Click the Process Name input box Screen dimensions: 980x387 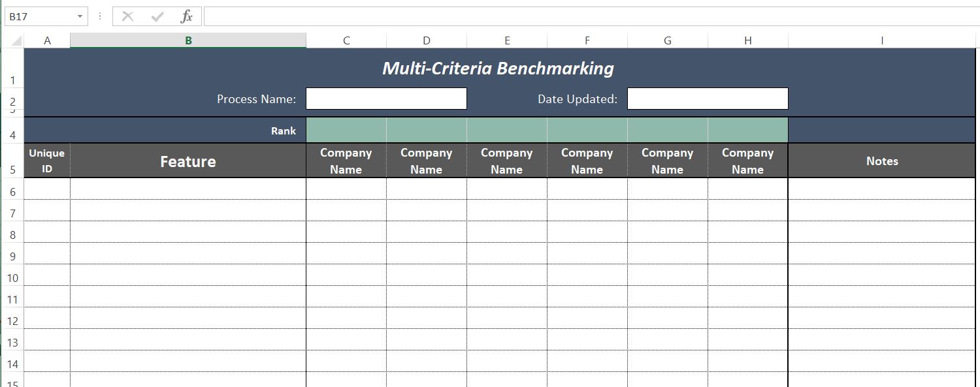pyautogui.click(x=386, y=99)
